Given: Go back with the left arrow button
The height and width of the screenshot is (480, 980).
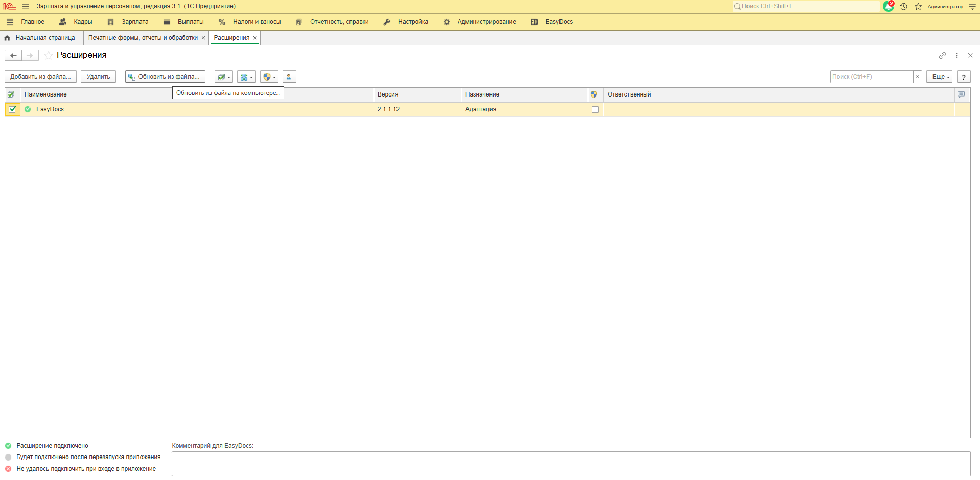Looking at the screenshot, I should (13, 55).
